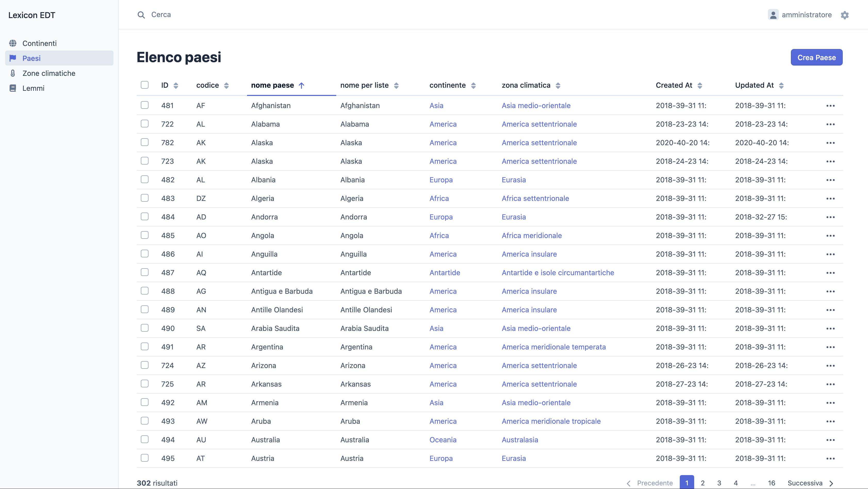This screenshot has width=868, height=489.
Task: Sort by Updated At column arrows
Action: (x=781, y=86)
